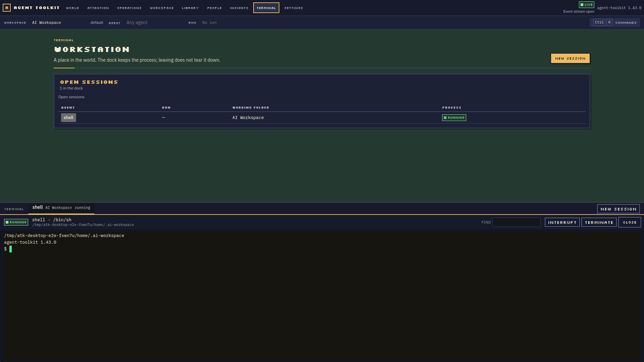Select the Terminal nav tab
This screenshot has height=362, width=644.
[266, 8]
